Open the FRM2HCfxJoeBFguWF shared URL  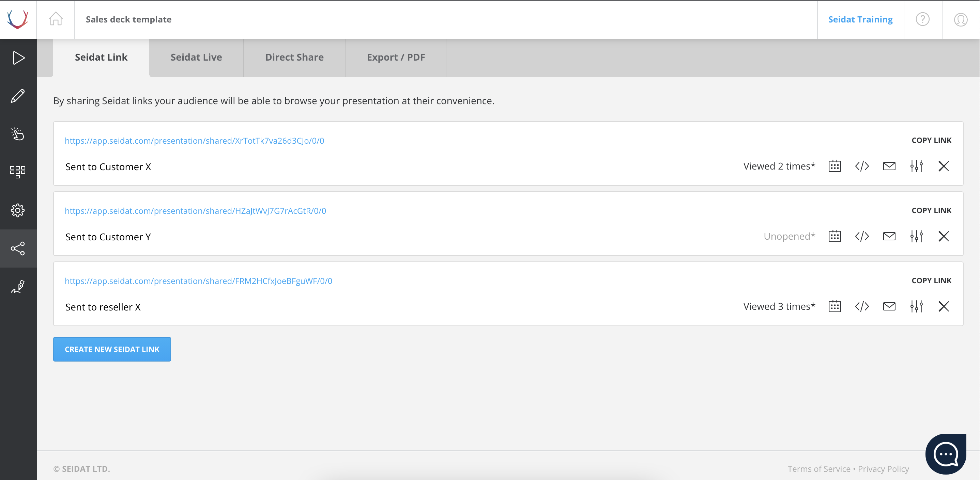point(199,281)
